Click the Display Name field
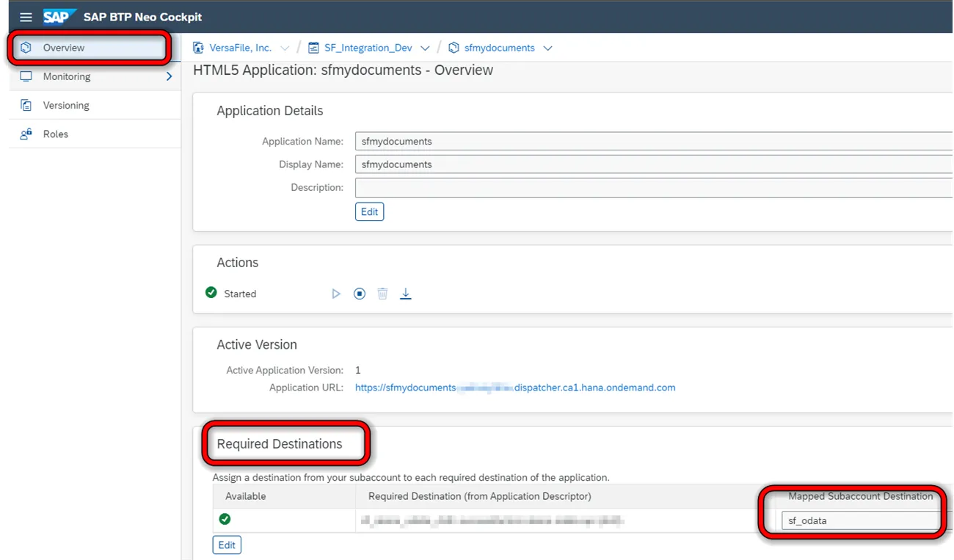This screenshot has width=954, height=560. click(653, 164)
